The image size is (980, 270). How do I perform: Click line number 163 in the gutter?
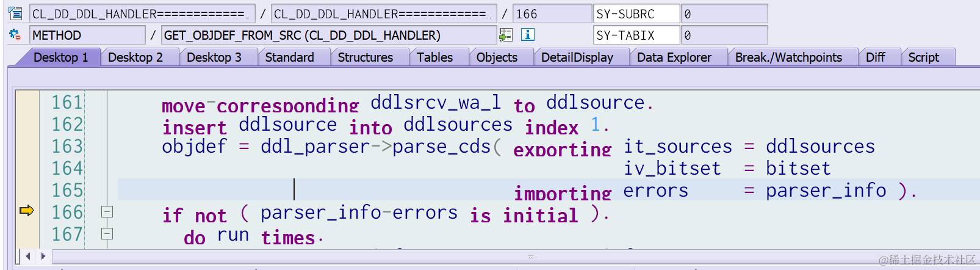(67, 146)
